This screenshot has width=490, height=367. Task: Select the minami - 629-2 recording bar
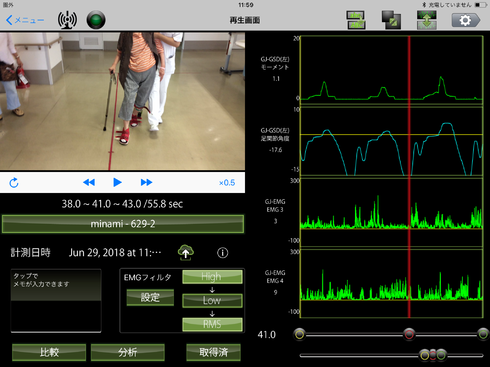click(123, 224)
